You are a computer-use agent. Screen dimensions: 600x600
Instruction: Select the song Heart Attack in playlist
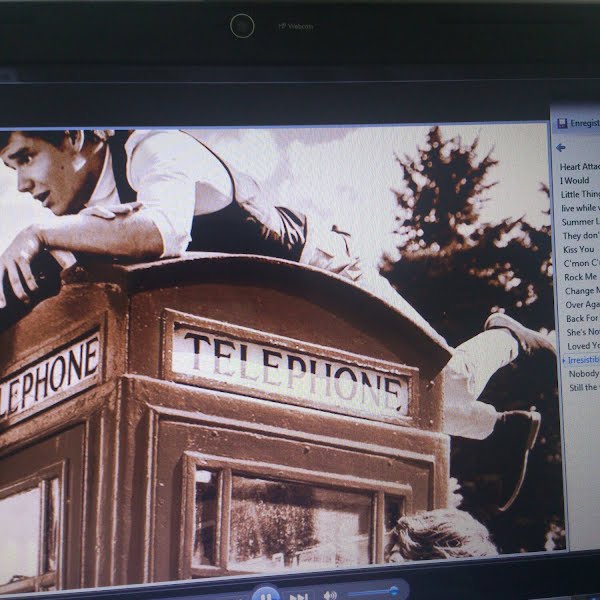click(x=579, y=166)
